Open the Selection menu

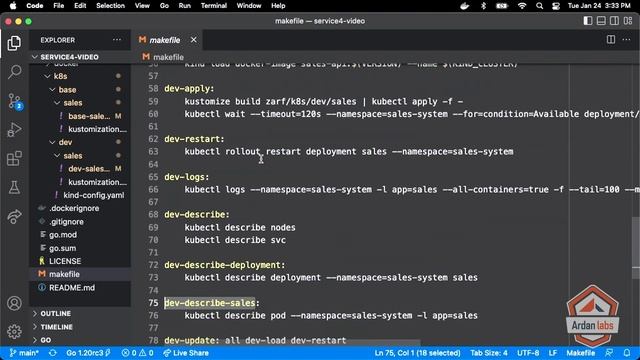pyautogui.click(x=110, y=6)
